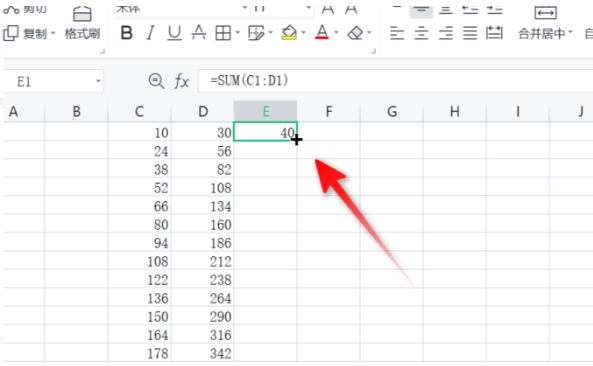The image size is (593, 366).
Task: Align text to the right
Action: point(446,33)
